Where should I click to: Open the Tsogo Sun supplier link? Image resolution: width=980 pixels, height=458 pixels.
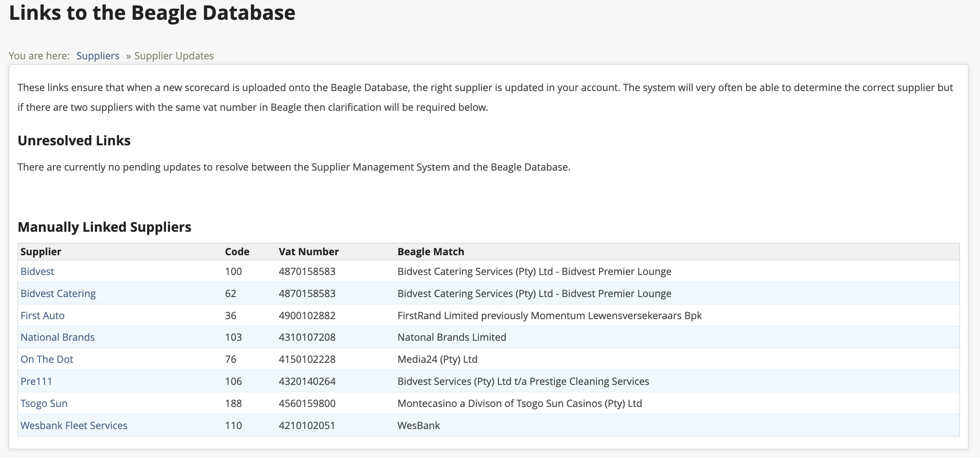click(x=44, y=403)
